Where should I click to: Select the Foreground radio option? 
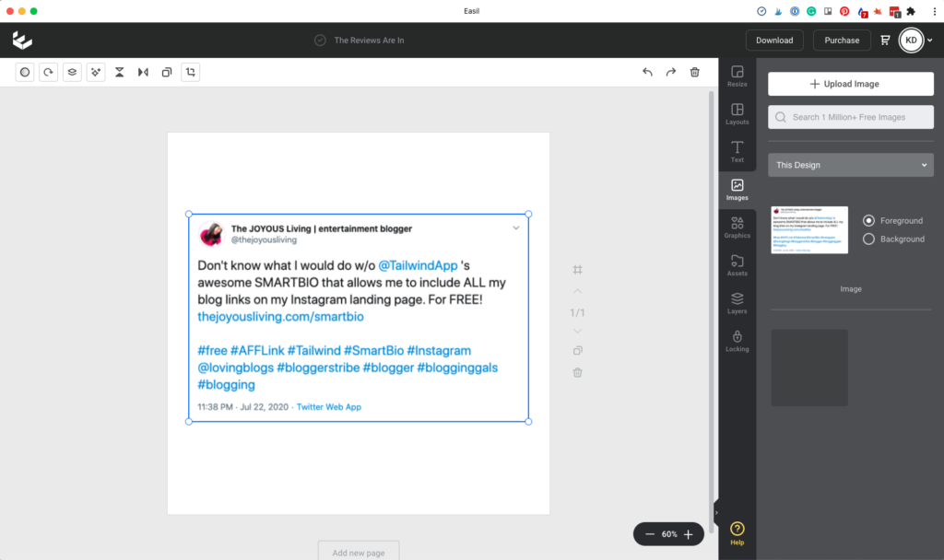(x=868, y=221)
